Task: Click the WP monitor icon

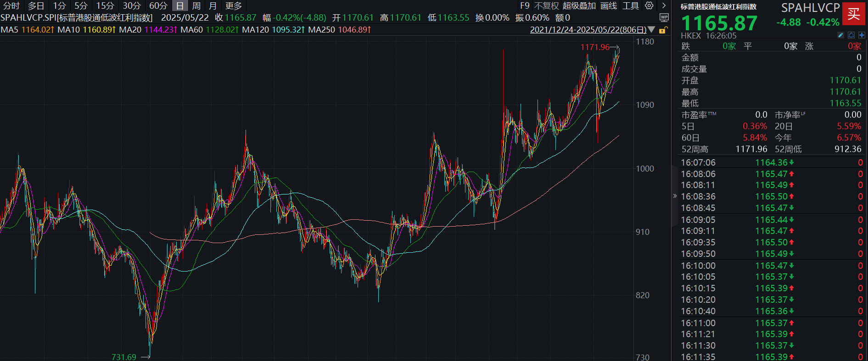Action: tap(664, 17)
